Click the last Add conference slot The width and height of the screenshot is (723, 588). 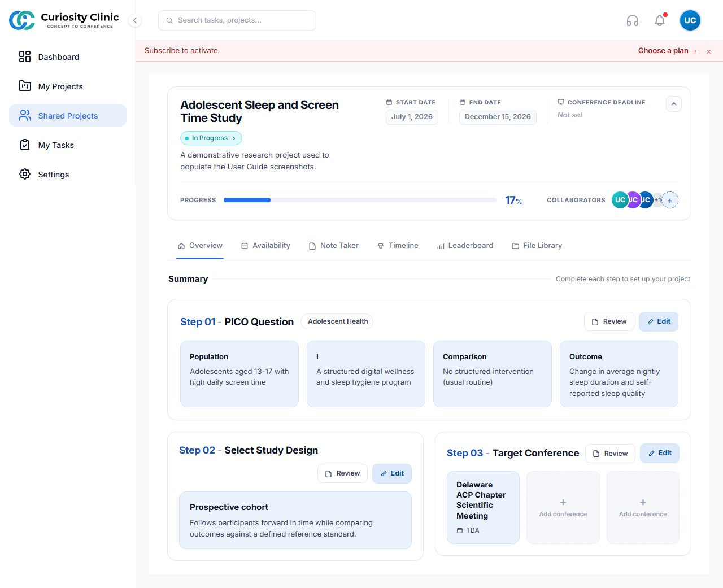coord(643,507)
